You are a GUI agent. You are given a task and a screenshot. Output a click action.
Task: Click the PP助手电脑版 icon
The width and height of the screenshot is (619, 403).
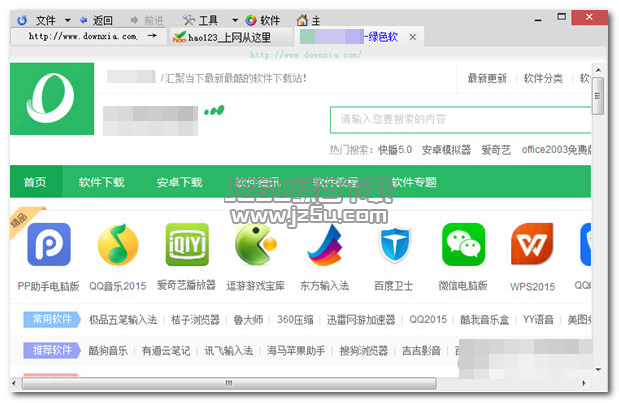[49, 244]
